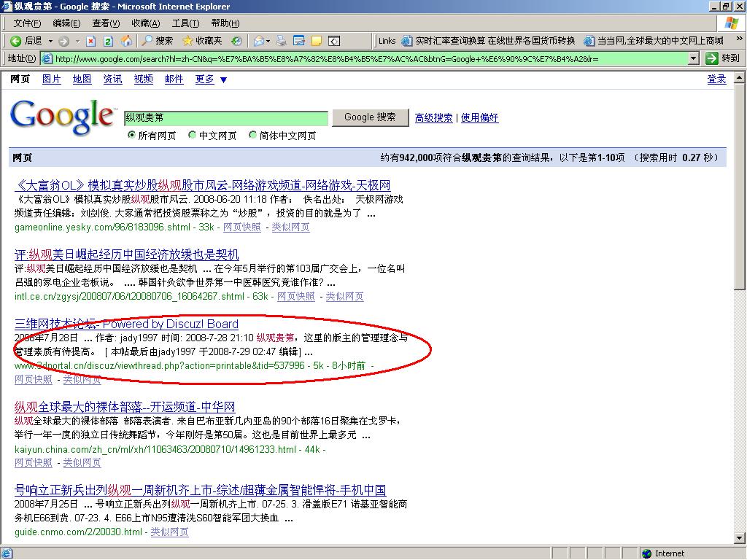Click the grey Forward arrow button
Screen dimensions: 747x560
click(63, 42)
